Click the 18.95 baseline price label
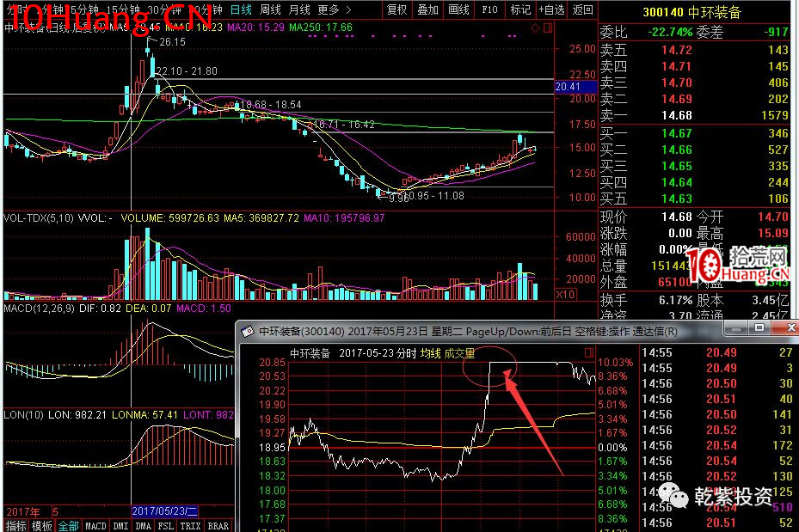 (272, 448)
